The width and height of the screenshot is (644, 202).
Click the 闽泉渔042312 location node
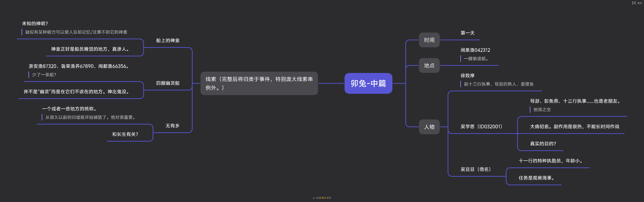(475, 50)
